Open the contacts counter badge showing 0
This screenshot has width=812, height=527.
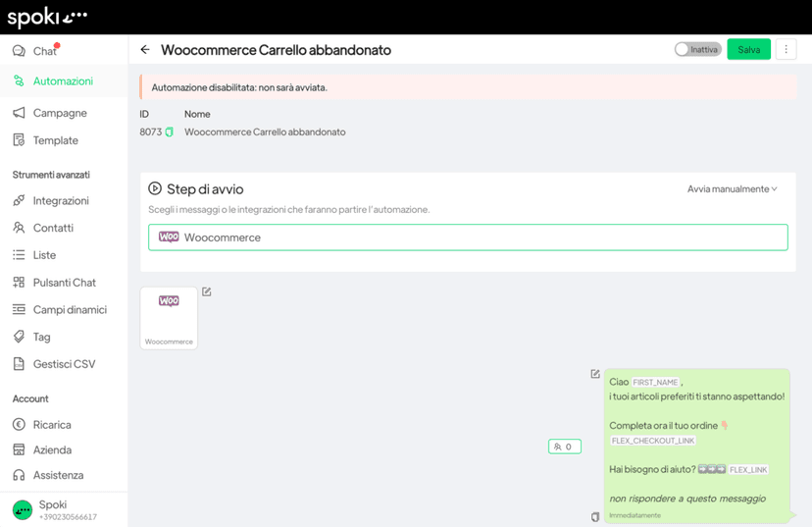(x=565, y=447)
